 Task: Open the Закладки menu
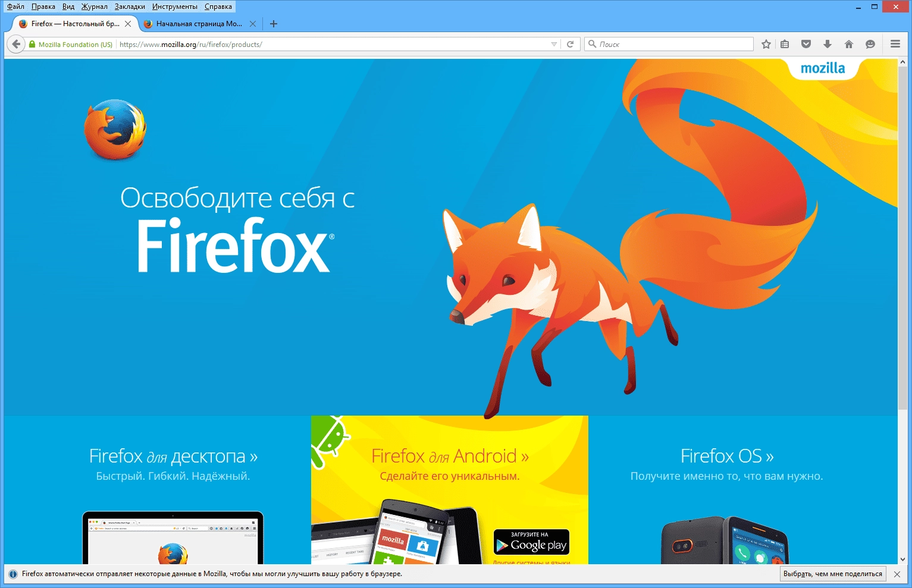tap(130, 7)
